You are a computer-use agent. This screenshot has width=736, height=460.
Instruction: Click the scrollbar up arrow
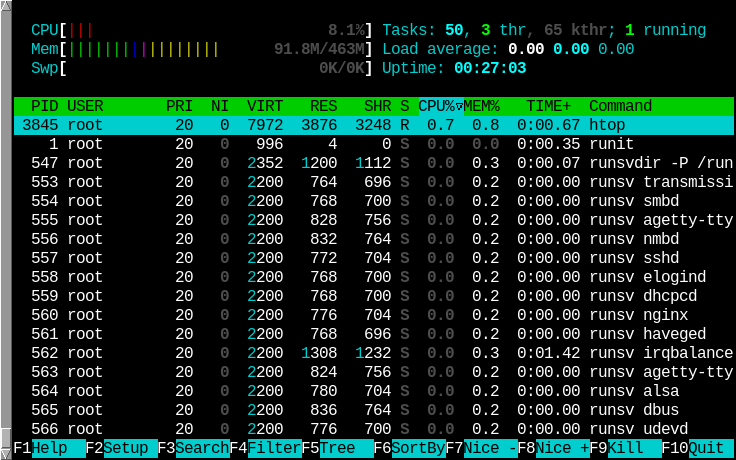click(6, 6)
